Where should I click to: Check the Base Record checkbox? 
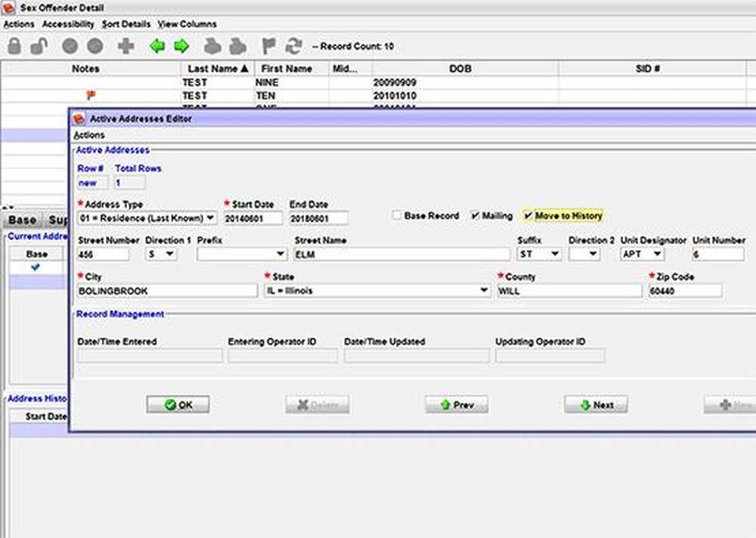click(396, 216)
